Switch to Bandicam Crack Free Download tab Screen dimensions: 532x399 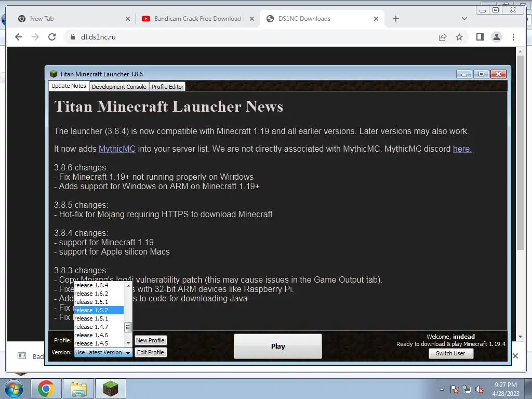197,19
